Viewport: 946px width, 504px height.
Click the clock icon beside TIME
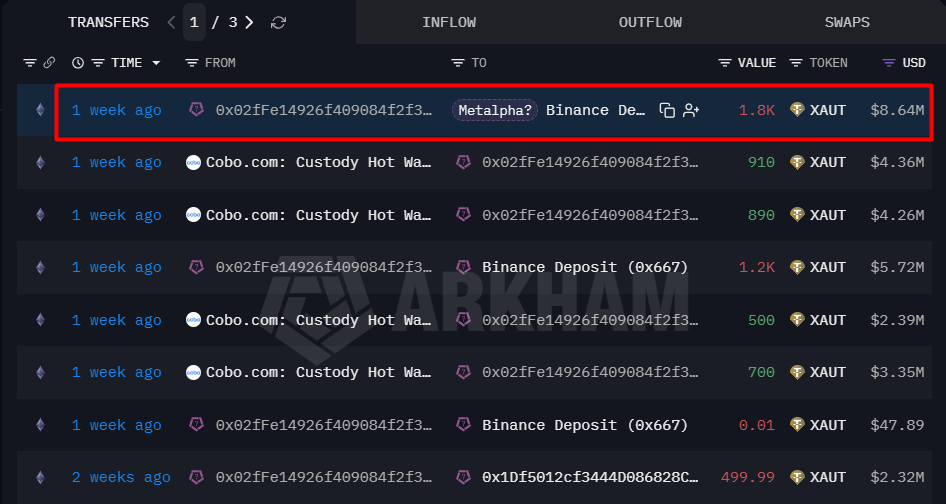tap(78, 63)
